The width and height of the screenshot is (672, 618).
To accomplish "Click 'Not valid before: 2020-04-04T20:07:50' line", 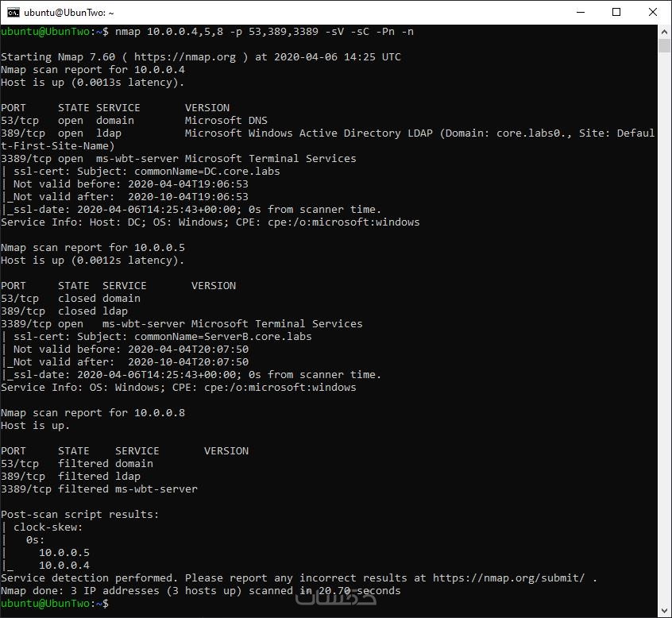I will 131,350.
